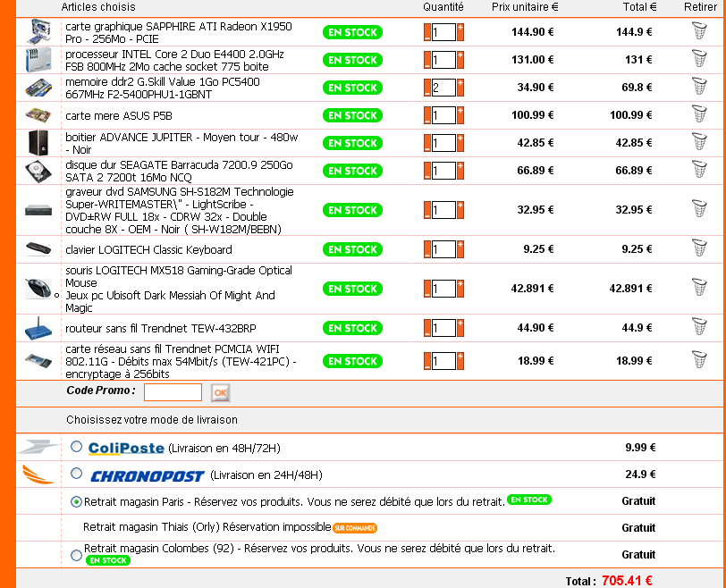The width and height of the screenshot is (726, 588).
Task: Click the Code Promo input field
Action: click(173, 392)
